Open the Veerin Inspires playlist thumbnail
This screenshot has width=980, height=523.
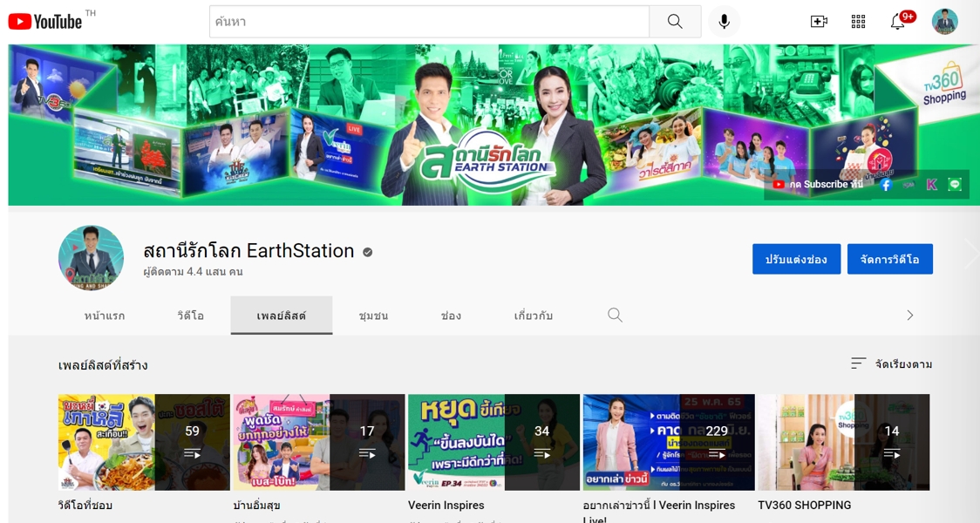[493, 442]
